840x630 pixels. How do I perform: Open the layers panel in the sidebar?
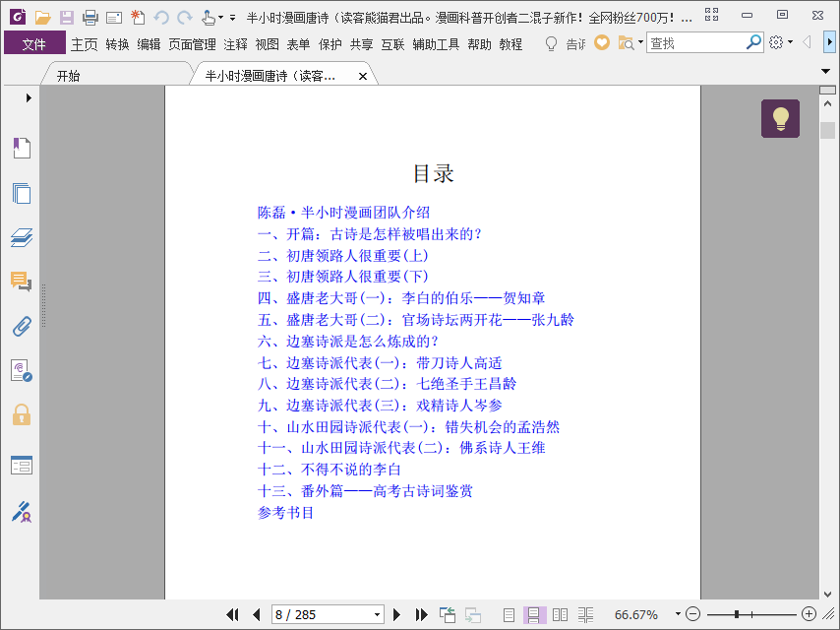[22, 237]
